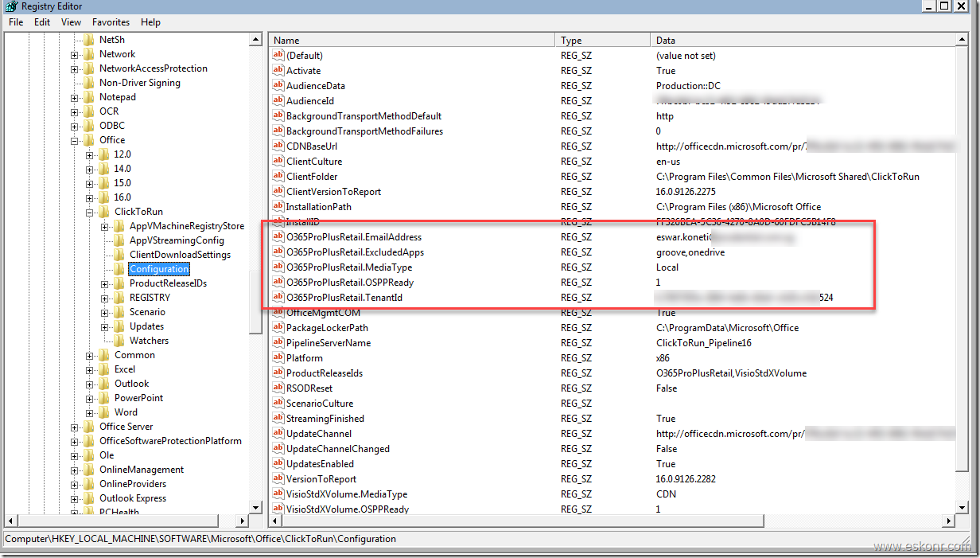Click the string value icon for Platform
This screenshot has height=558, width=980.
[x=278, y=358]
